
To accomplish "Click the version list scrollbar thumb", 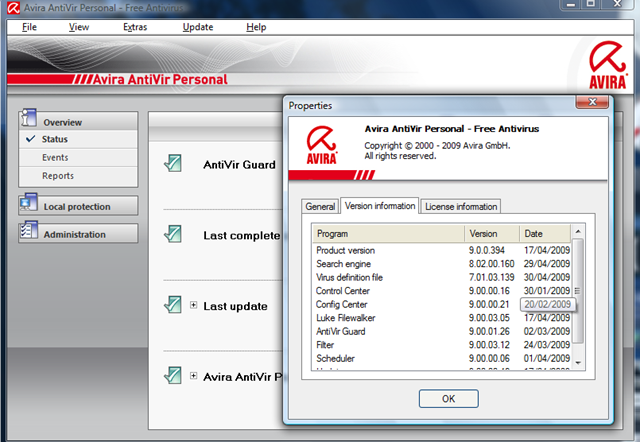I will 578,291.
